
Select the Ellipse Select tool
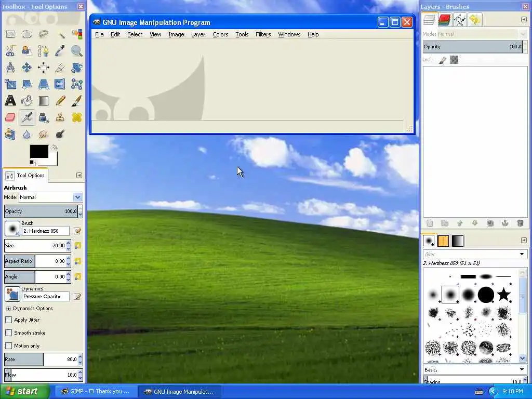[27, 34]
